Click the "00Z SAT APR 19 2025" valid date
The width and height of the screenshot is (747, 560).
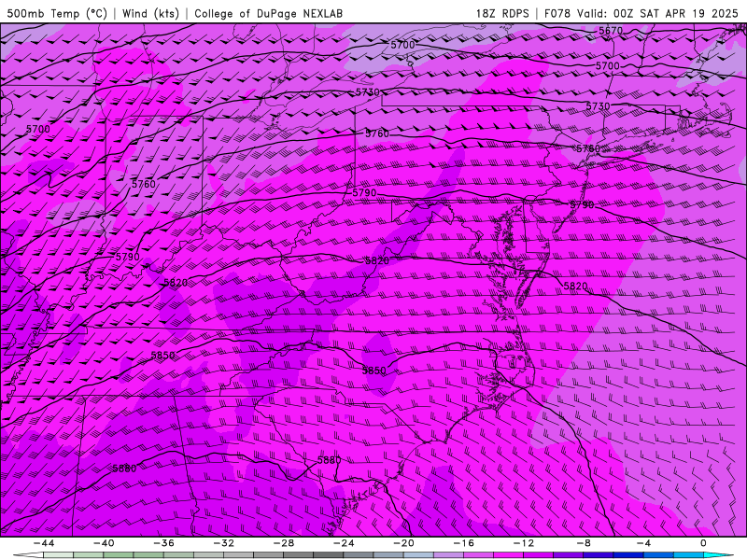[675, 13]
